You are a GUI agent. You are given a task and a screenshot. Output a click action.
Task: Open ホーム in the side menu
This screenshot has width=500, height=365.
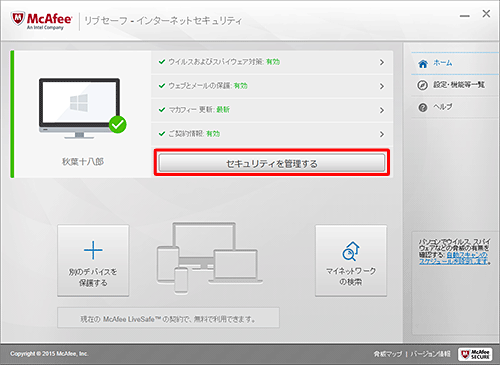click(455, 63)
